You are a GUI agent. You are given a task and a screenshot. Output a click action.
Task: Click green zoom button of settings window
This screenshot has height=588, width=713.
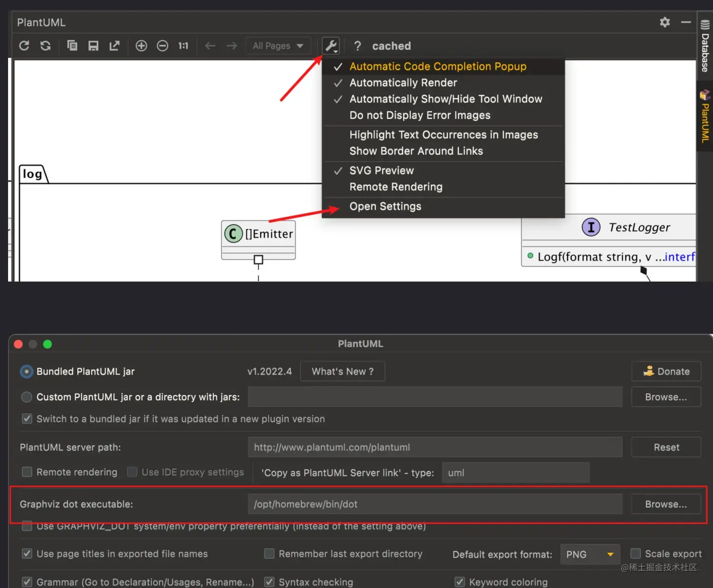(x=47, y=344)
